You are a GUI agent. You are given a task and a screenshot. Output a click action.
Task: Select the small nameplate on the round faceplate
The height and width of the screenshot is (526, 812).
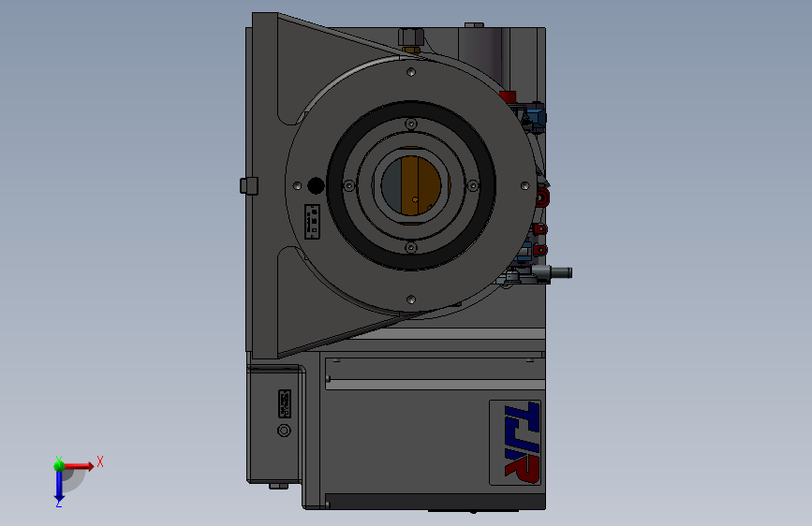point(312,222)
